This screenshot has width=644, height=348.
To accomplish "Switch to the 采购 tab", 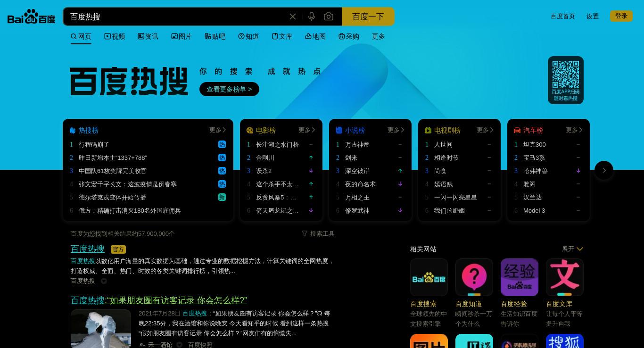I will click(x=349, y=36).
